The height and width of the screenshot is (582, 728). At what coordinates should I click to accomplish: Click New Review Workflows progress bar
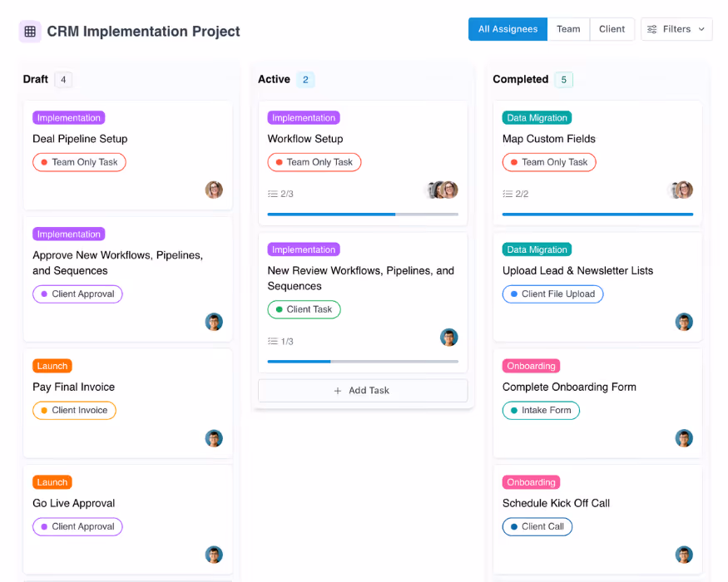[363, 362]
